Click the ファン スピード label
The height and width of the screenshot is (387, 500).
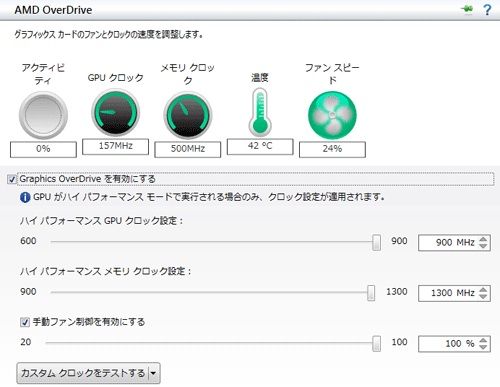tap(332, 74)
